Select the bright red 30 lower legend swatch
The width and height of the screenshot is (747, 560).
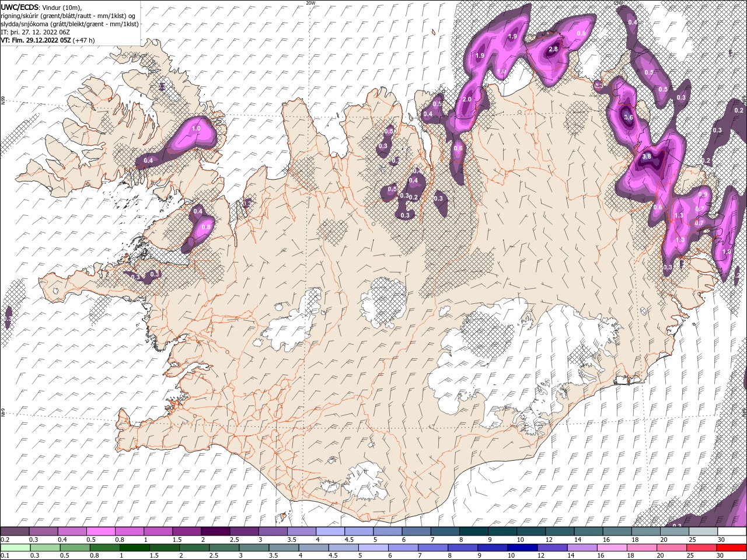[x=731, y=548]
